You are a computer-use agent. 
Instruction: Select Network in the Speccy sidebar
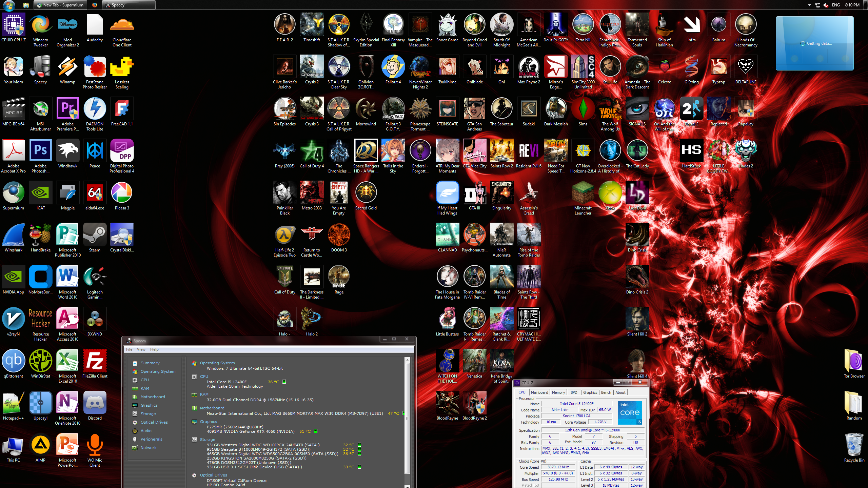pyautogui.click(x=149, y=448)
